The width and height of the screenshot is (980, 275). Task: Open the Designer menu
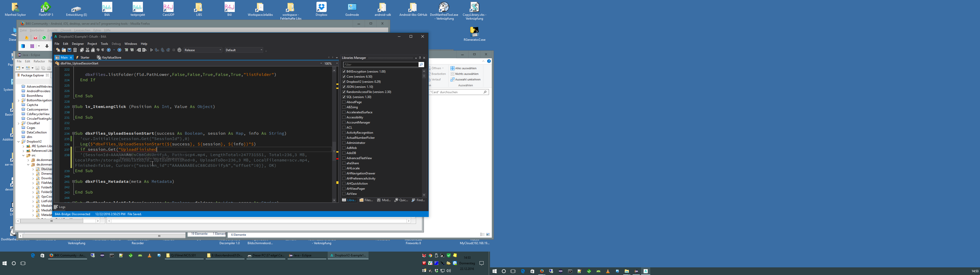tap(78, 44)
